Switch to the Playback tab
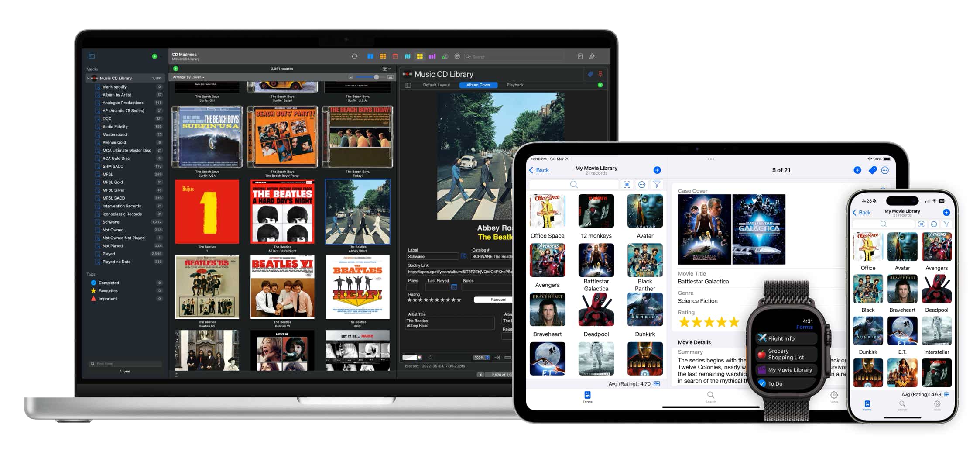 tap(515, 85)
